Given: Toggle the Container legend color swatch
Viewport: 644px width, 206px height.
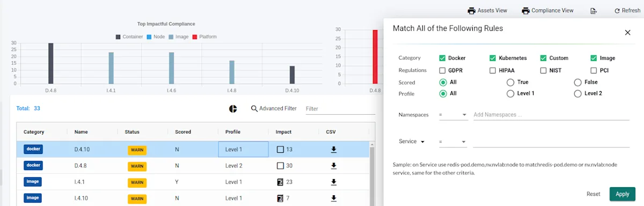Looking at the screenshot, I should tap(118, 37).
